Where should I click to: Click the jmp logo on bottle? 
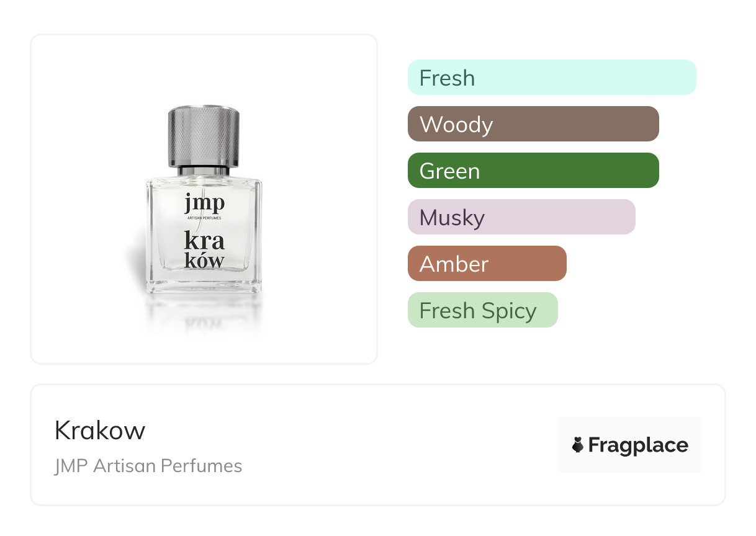point(204,203)
